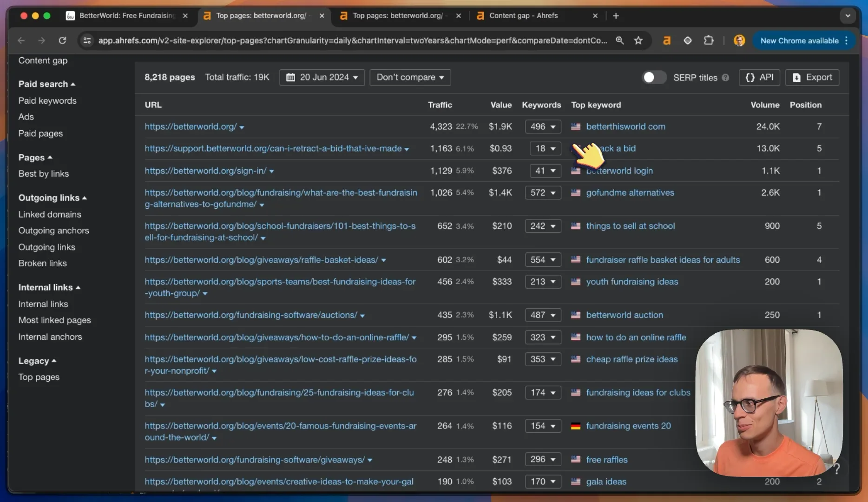Open the Chrome profile avatar
The width and height of the screenshot is (868, 502).
[x=739, y=40]
